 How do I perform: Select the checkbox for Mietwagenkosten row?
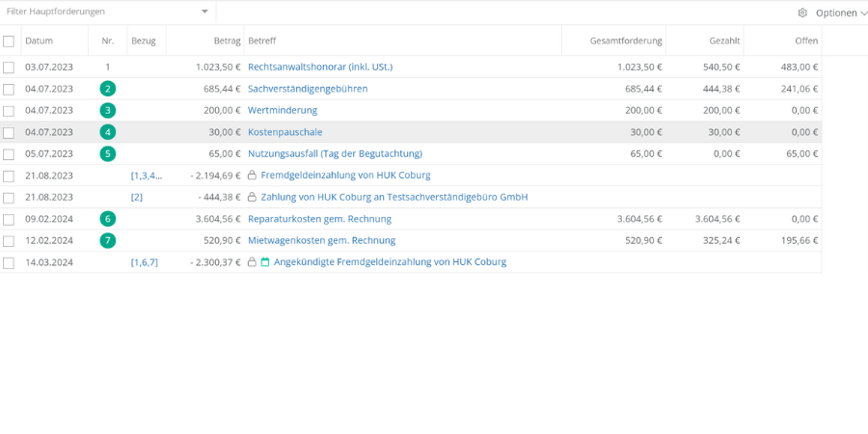[x=9, y=241]
